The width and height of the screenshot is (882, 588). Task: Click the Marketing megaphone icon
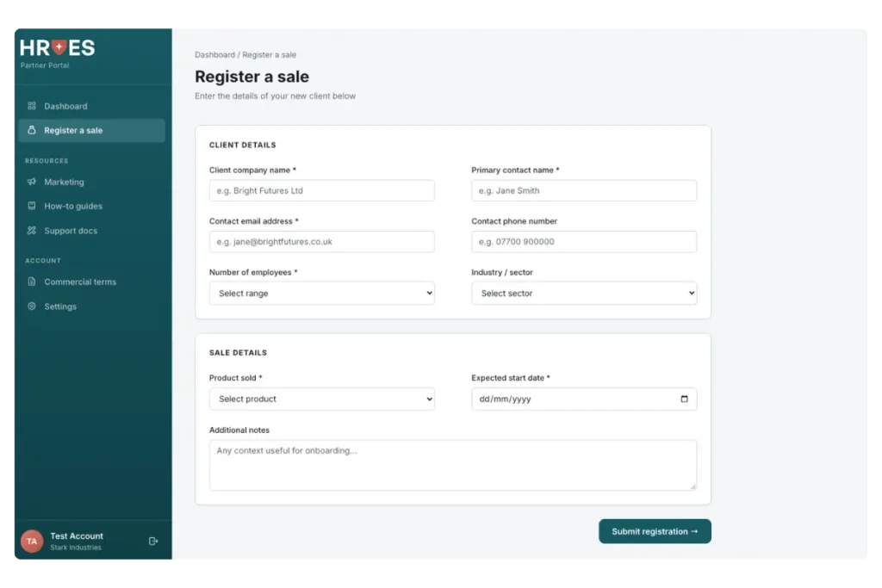[x=32, y=182]
